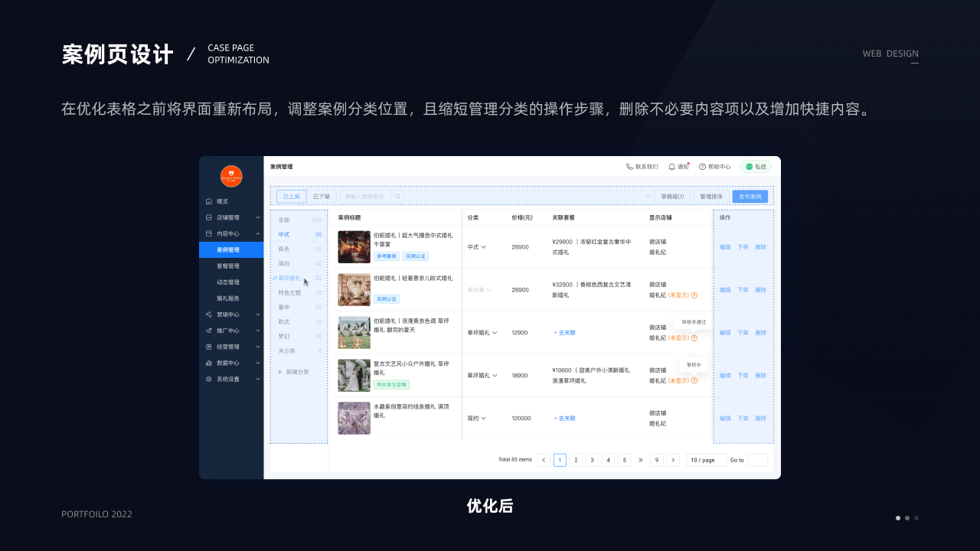Open 帮助中心 help center
The width and height of the screenshot is (980, 551).
(714, 166)
